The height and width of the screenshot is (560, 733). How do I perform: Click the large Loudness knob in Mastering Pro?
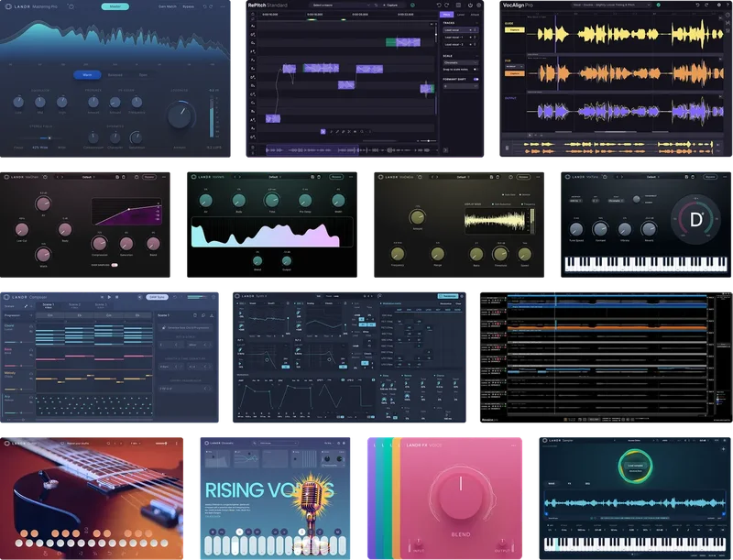(180, 115)
